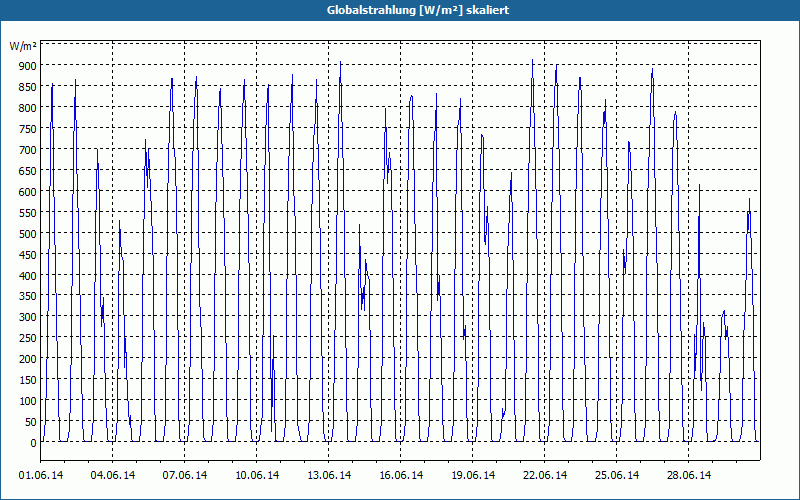
Task: Select the 0 y-axis label
Action: point(34,443)
